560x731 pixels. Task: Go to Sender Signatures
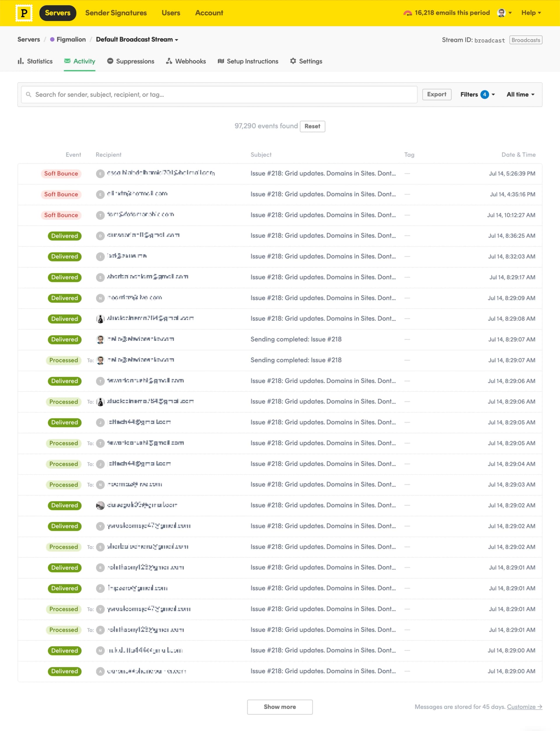pos(116,13)
